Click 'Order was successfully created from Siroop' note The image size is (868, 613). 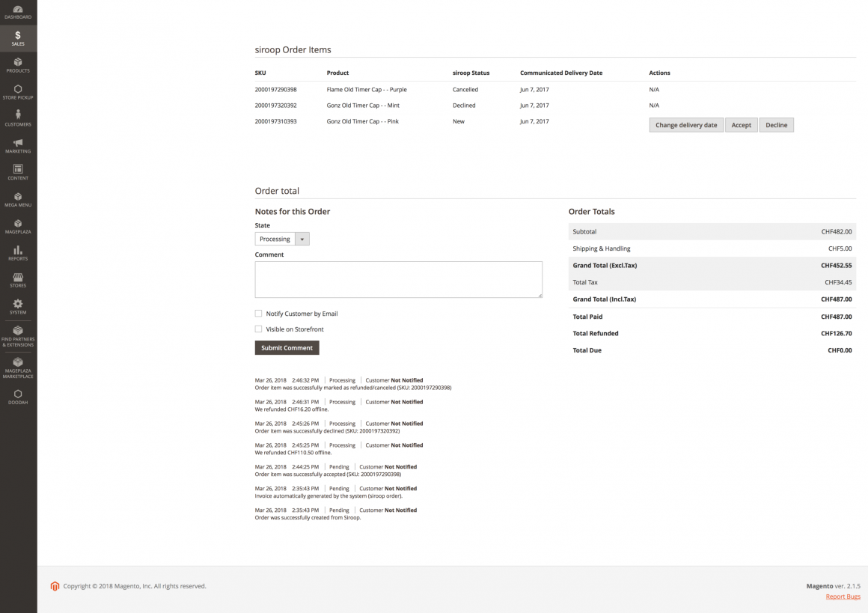[x=308, y=518]
